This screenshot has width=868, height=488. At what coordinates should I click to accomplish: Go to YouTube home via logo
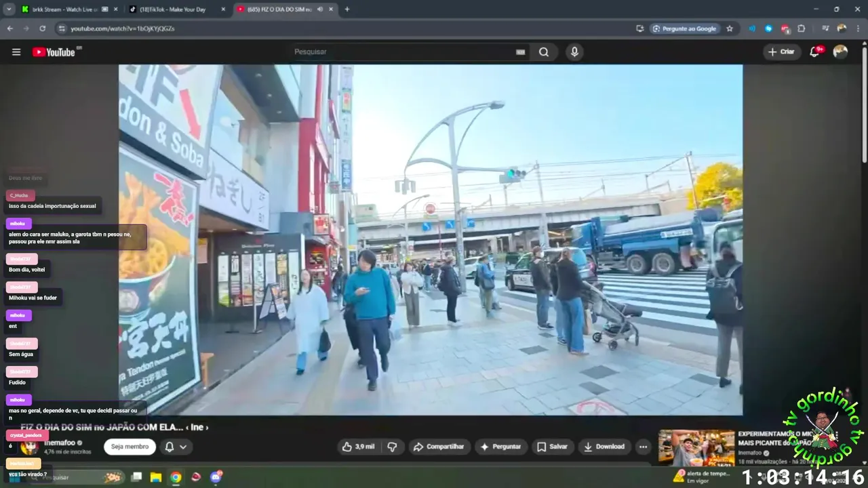click(54, 52)
